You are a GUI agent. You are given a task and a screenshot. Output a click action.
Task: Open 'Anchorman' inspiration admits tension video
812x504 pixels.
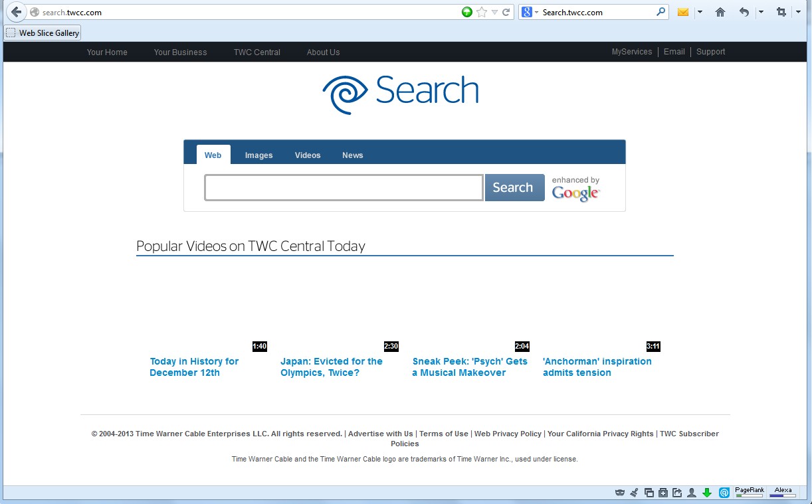point(597,367)
